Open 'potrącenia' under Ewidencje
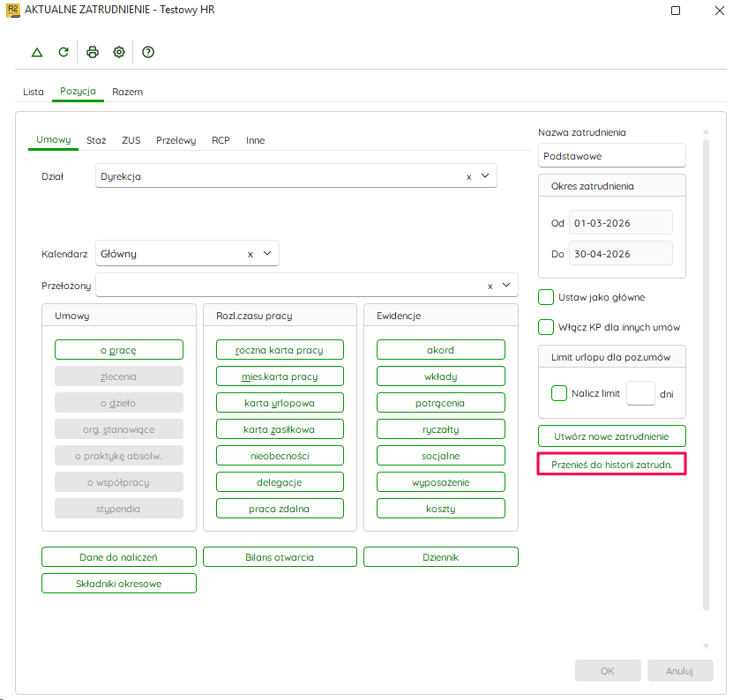733x700 pixels. (441, 403)
